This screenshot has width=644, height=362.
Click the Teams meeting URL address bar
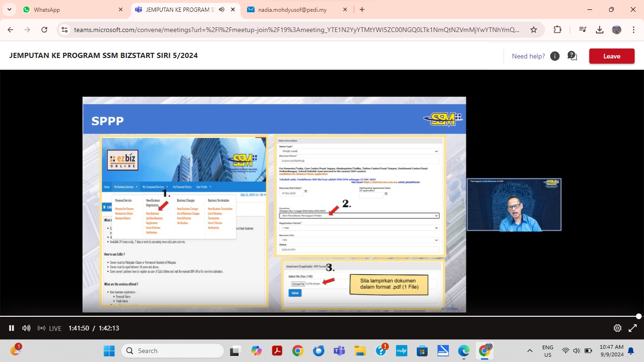coord(297,30)
